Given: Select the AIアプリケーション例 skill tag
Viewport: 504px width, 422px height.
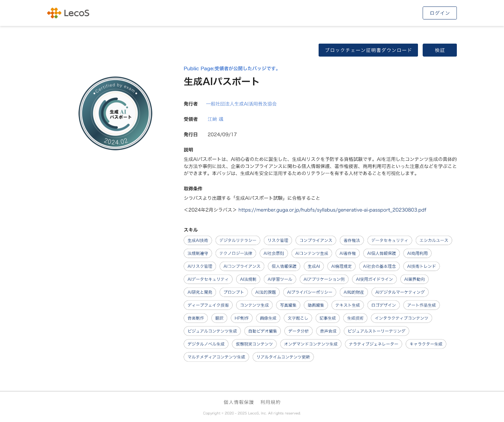Looking at the screenshot, I should click(x=324, y=279).
